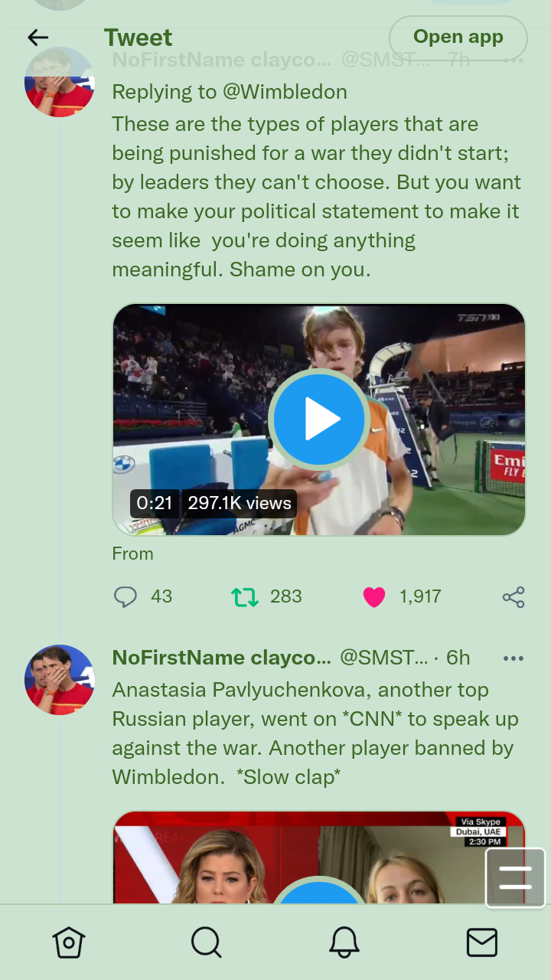Retweet the post with 283 retweets
The height and width of the screenshot is (980, 551).
(x=245, y=596)
